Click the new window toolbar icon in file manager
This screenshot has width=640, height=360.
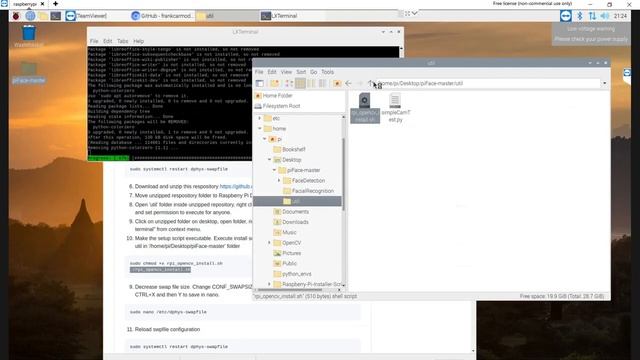[260, 83]
